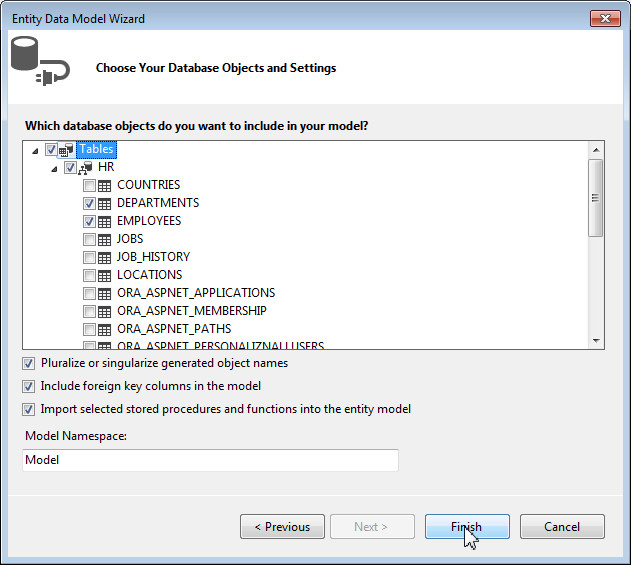This screenshot has width=631, height=565.
Task: Click the scroll down arrow of object list
Action: (x=596, y=340)
